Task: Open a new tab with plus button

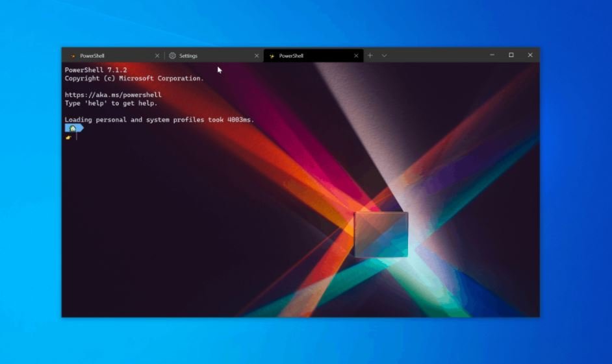Action: (370, 55)
